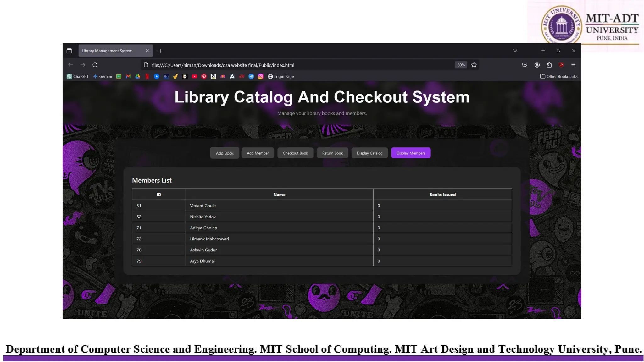Click the reload page icon
The image size is (644, 362).
click(x=95, y=65)
